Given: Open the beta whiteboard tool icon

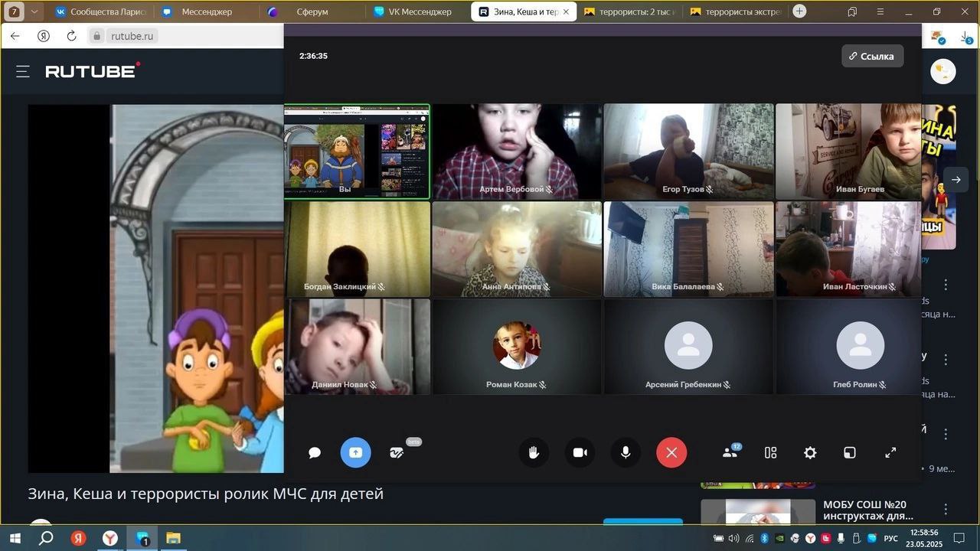Looking at the screenshot, I should 397,453.
